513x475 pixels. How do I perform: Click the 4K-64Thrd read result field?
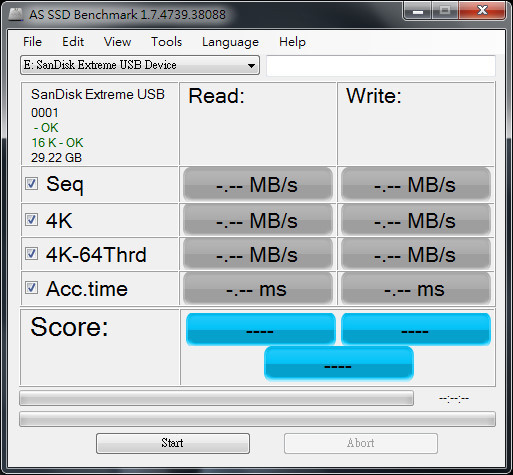point(258,254)
